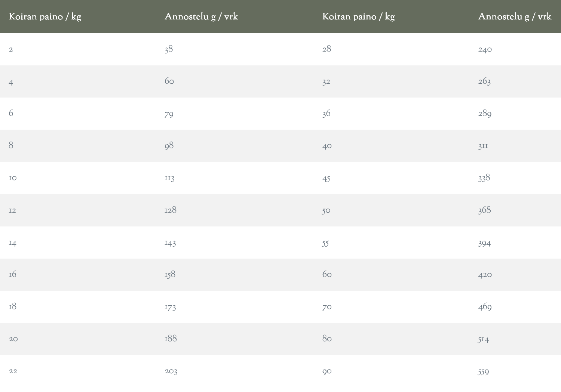Select the cell reading 158
Viewport: 561px width, 392px height.
coord(170,275)
